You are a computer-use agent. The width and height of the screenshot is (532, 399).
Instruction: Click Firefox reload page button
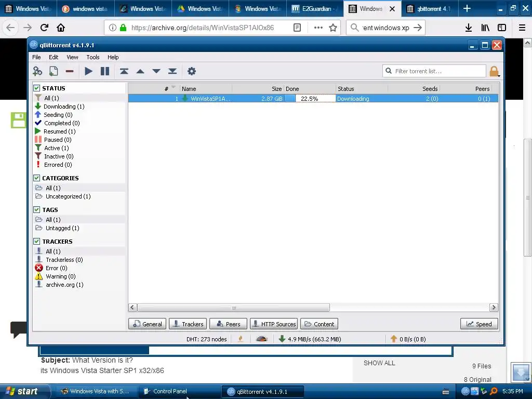tap(44, 28)
